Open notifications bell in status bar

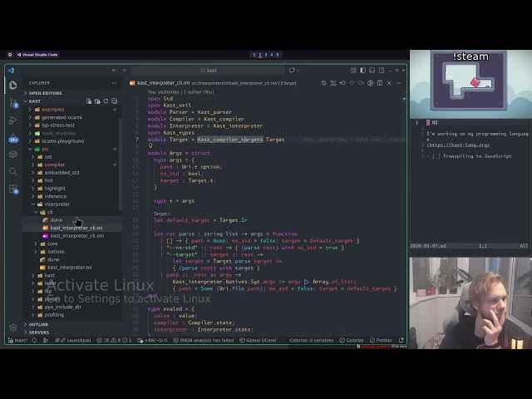coord(401,340)
